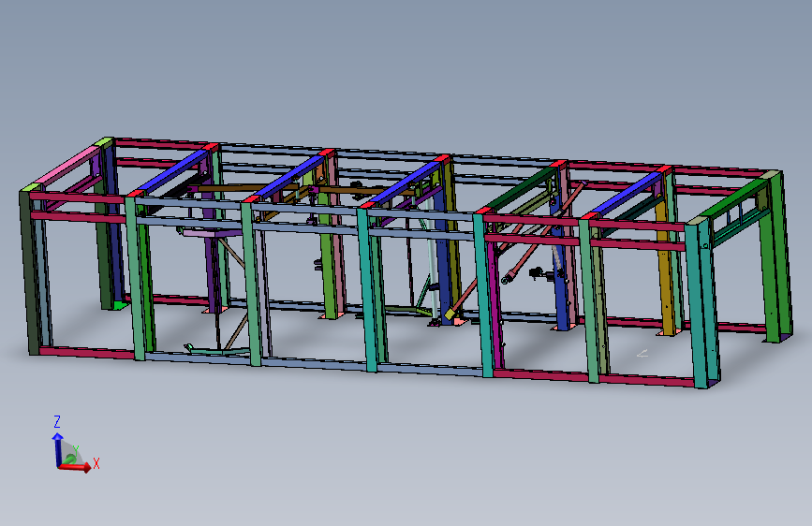Click the green Y axis of the triad
812x526 pixels.
point(69,459)
